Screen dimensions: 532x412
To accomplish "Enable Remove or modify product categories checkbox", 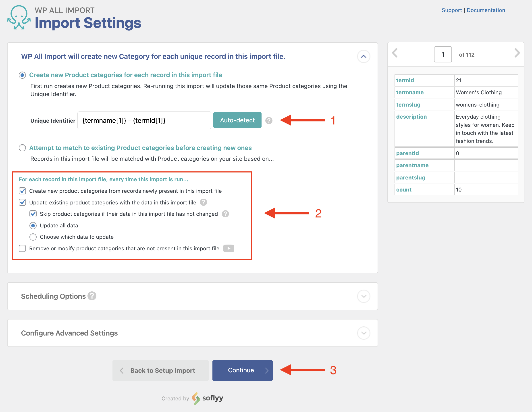I will (x=22, y=248).
